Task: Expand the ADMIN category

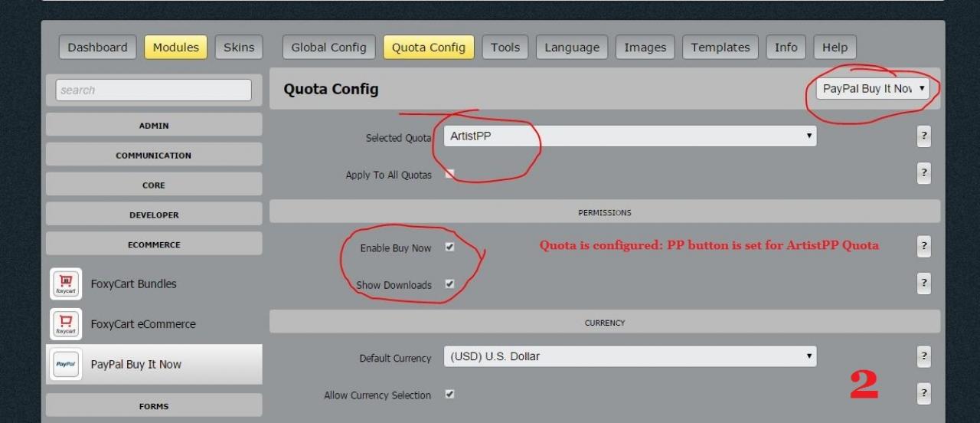Action: (x=154, y=125)
